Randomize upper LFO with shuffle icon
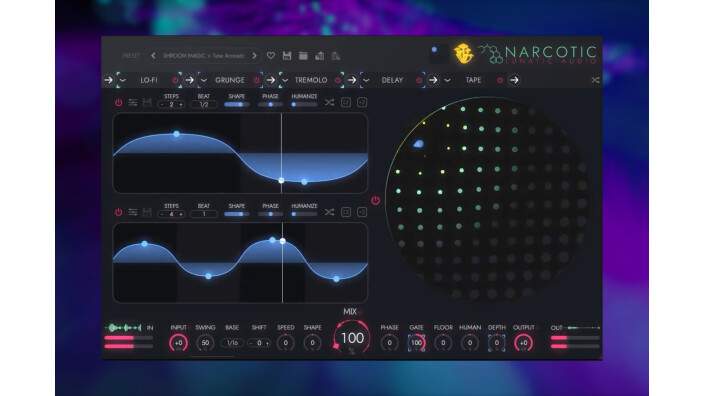This screenshot has height=396, width=704. 330,103
